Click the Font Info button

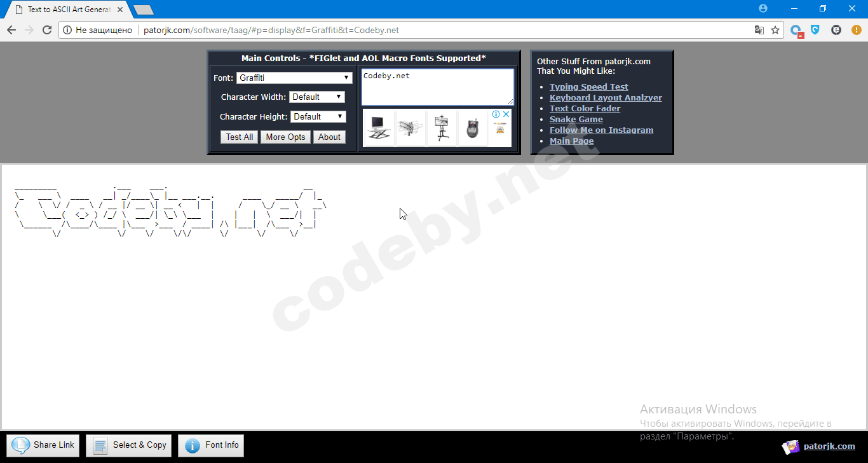211,445
